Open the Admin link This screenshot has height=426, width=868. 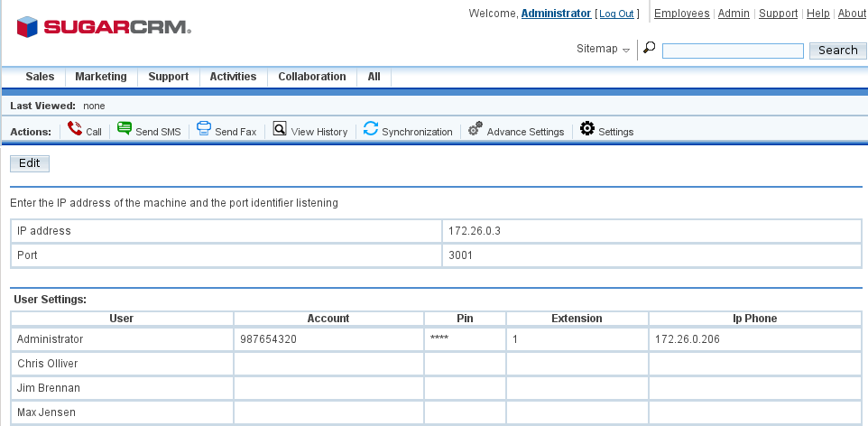pos(734,14)
